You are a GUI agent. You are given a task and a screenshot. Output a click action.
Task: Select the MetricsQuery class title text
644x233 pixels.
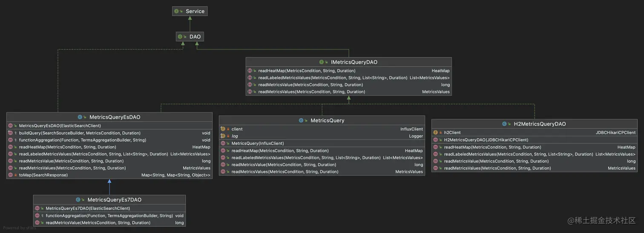pyautogui.click(x=328, y=120)
